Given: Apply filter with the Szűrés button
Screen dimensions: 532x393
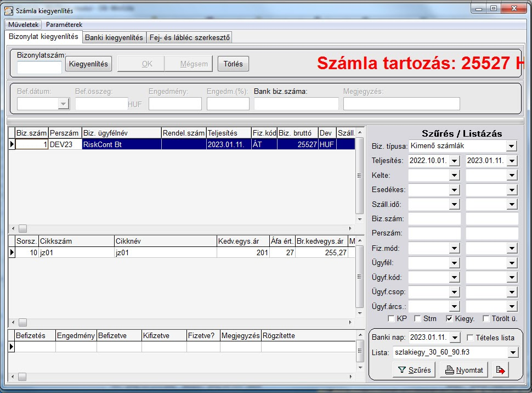Looking at the screenshot, I should pos(414,370).
